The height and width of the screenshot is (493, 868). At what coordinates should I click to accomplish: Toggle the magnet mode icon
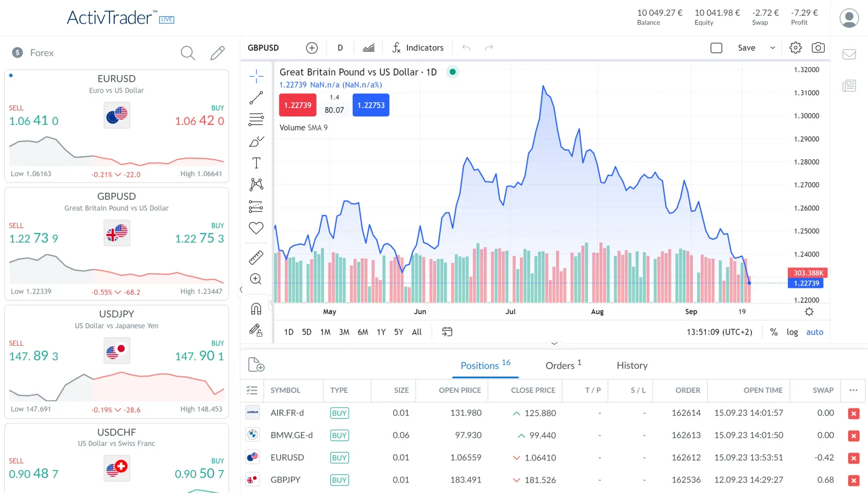256,309
